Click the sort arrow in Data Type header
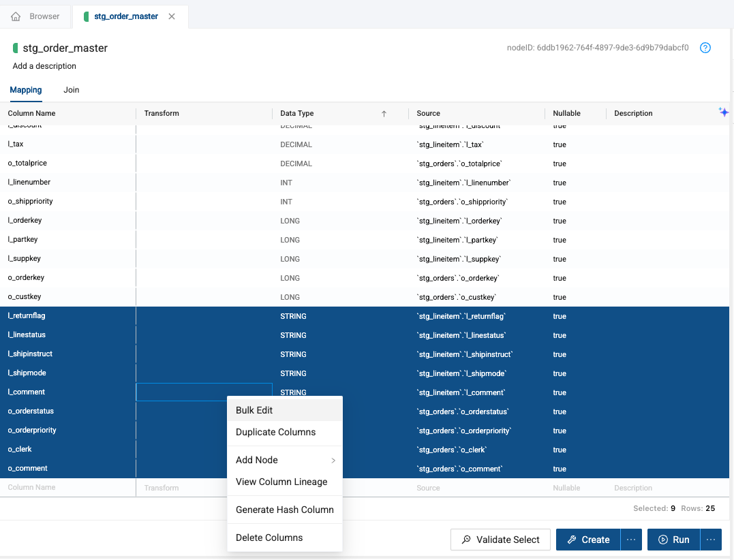 point(384,114)
